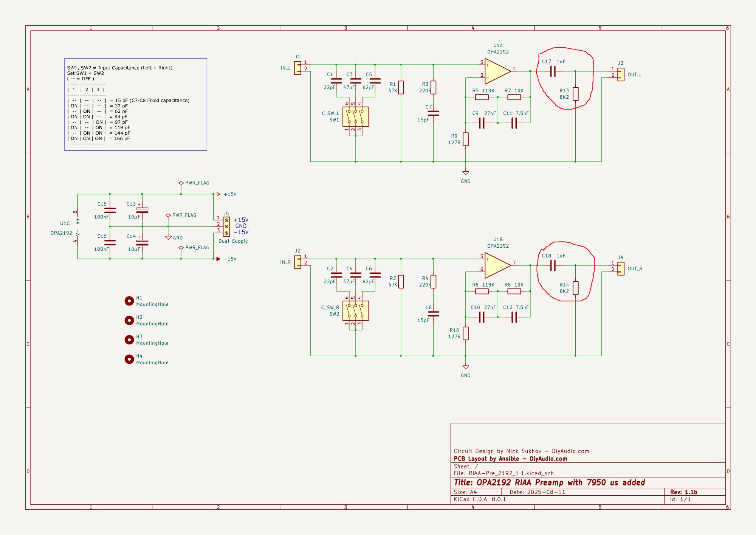
Task: Select the J4 OUT_R output connector
Action: point(621,268)
